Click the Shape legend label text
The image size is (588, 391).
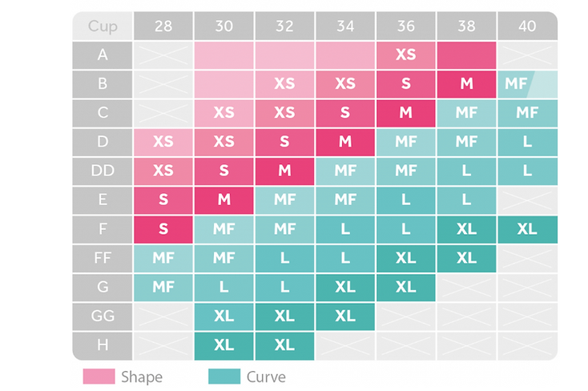click(141, 377)
